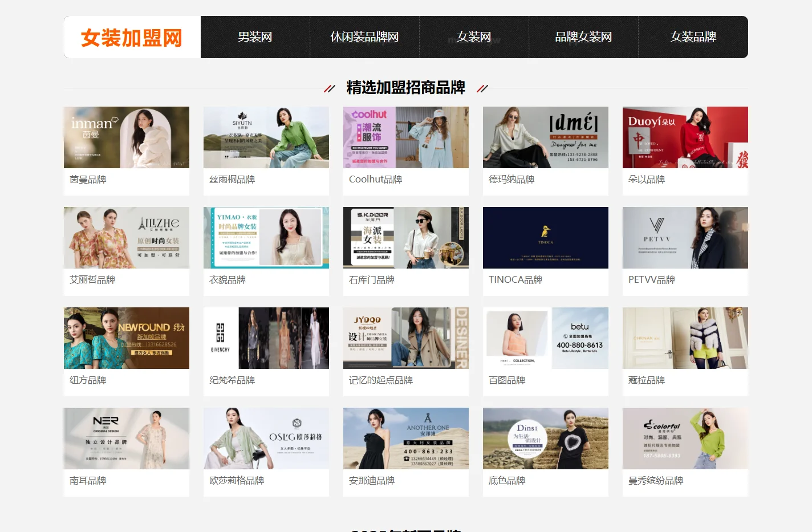The width and height of the screenshot is (812, 532).
Task: Click the 南耳品牌 link
Action: coord(88,481)
